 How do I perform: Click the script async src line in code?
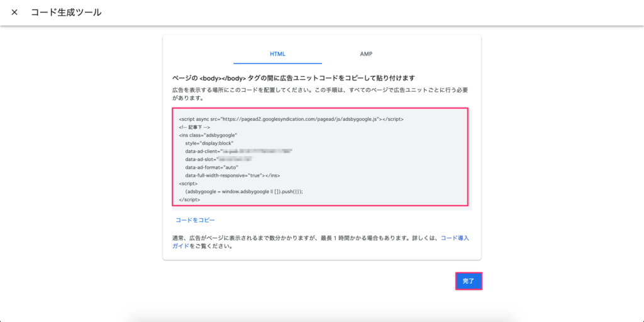tap(291, 119)
